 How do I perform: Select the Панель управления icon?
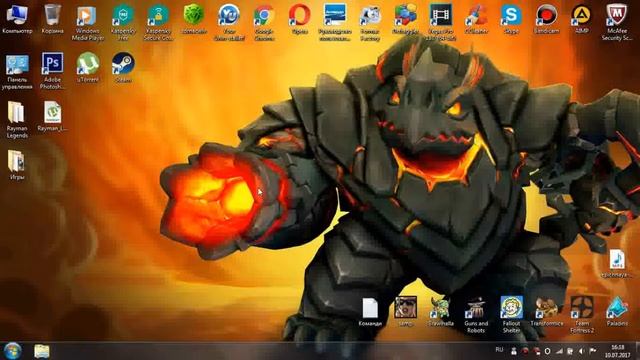[x=17, y=71]
